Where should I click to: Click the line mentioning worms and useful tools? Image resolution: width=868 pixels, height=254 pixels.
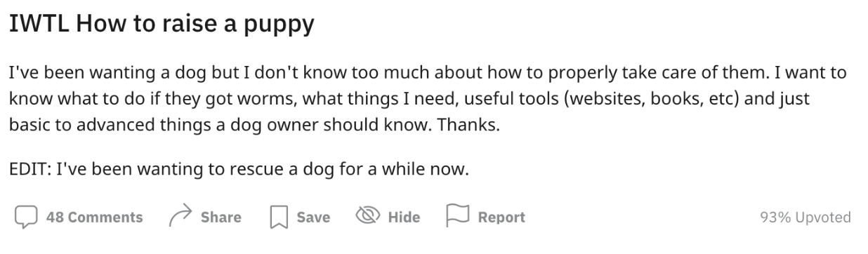pos(409,100)
